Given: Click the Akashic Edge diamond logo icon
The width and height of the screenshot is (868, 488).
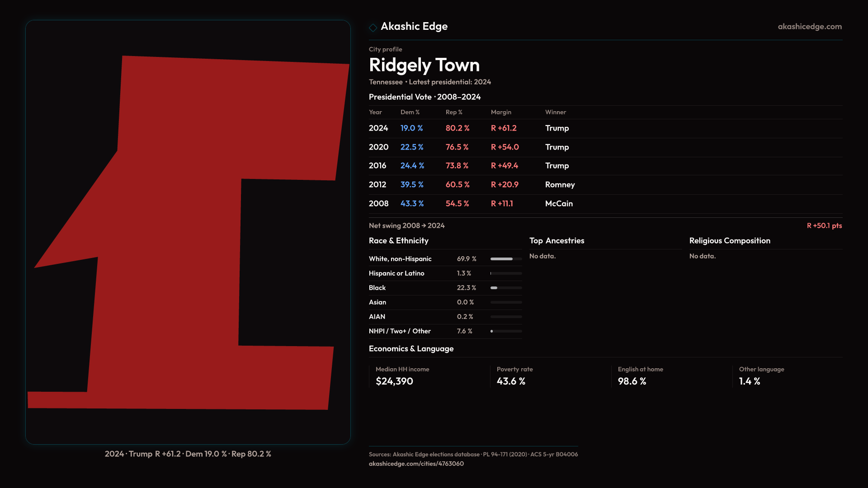Looking at the screenshot, I should (x=373, y=28).
